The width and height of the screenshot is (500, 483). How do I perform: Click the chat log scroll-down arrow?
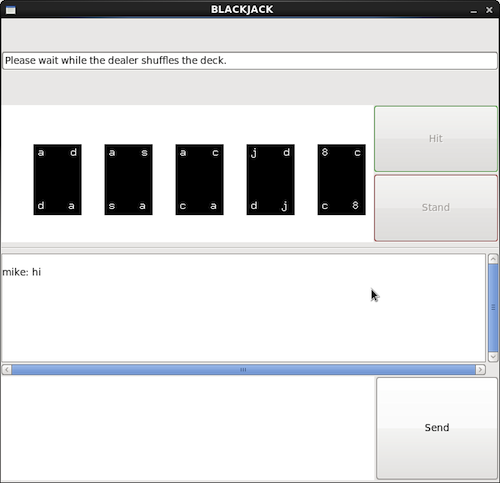493,357
